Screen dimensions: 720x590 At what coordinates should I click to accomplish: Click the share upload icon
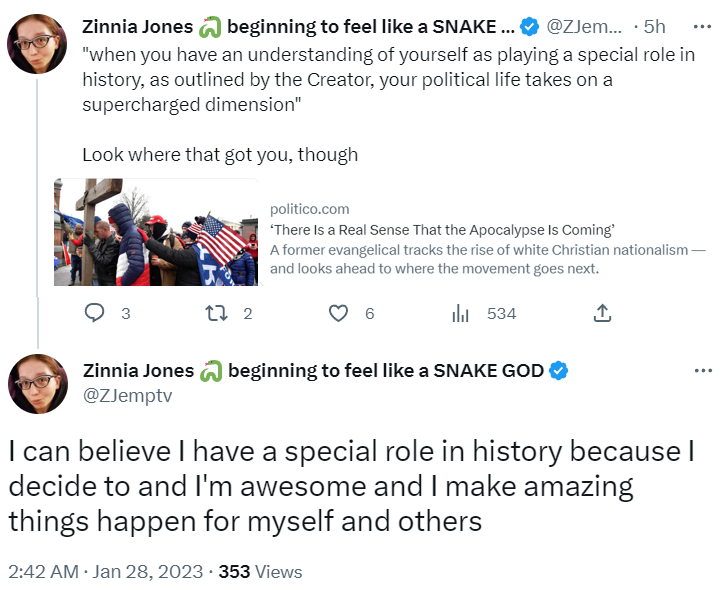click(x=602, y=313)
